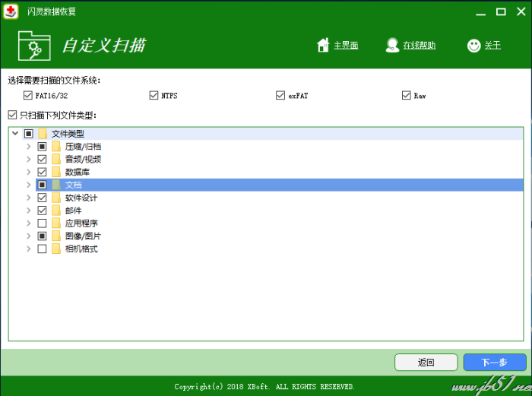Open the 在线帮助 link
This screenshot has width=532, height=396.
tap(420, 46)
